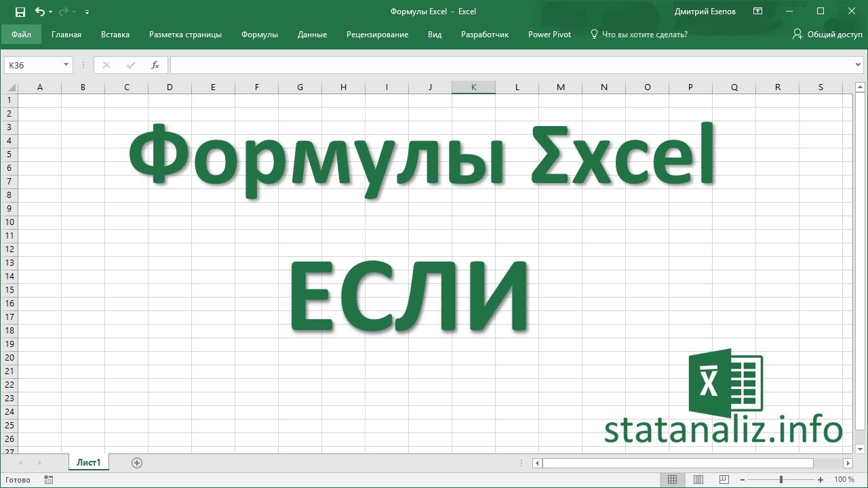Click the green Excel logo image

pos(726,384)
